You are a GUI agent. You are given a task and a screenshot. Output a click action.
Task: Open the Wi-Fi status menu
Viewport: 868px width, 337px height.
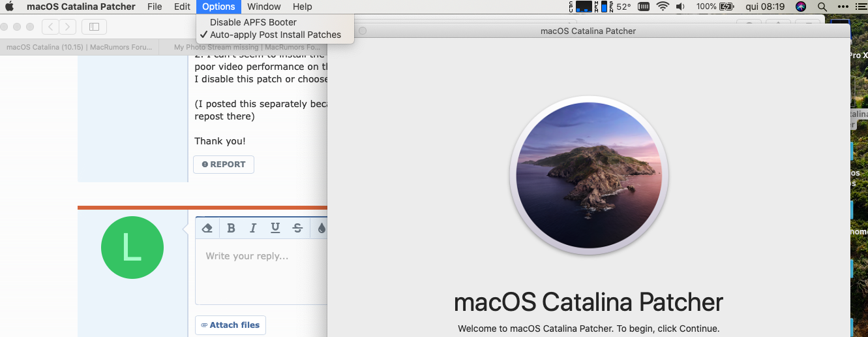click(663, 7)
